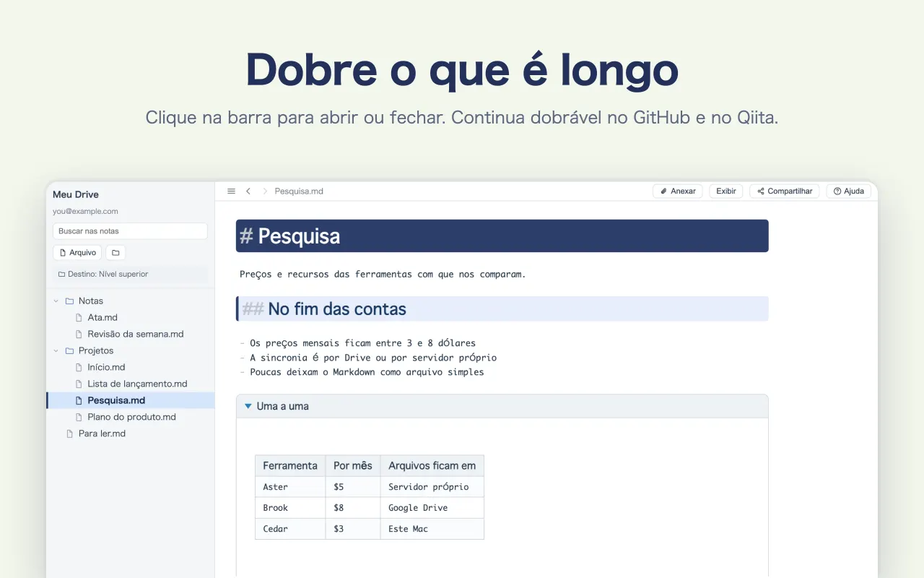The width and height of the screenshot is (924, 578).
Task: Go forward with the right chevron arrow
Action: (265, 191)
